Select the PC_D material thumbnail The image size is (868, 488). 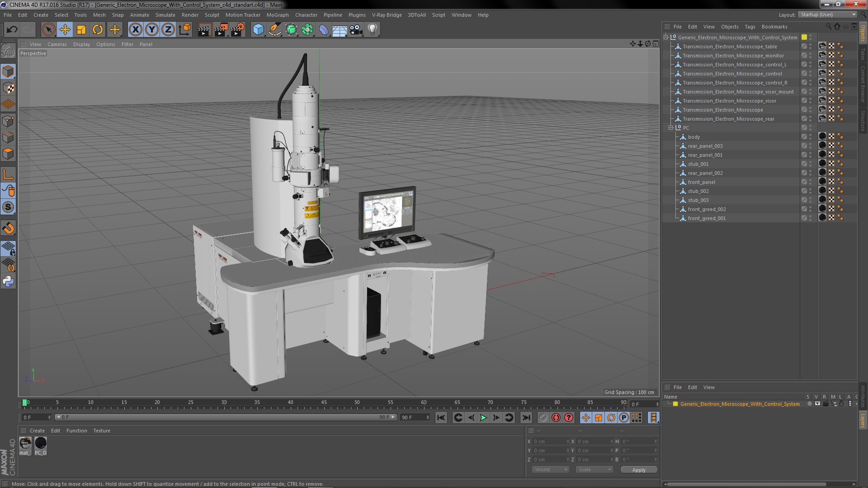tap(41, 444)
